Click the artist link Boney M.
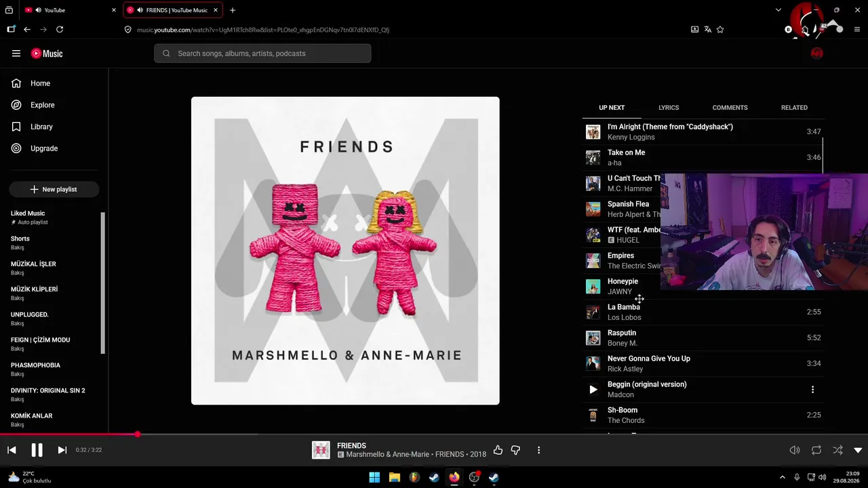The height and width of the screenshot is (488, 868). point(623,344)
